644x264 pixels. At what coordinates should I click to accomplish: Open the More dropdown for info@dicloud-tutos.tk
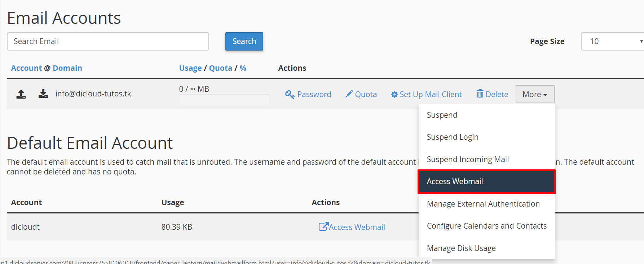point(535,94)
